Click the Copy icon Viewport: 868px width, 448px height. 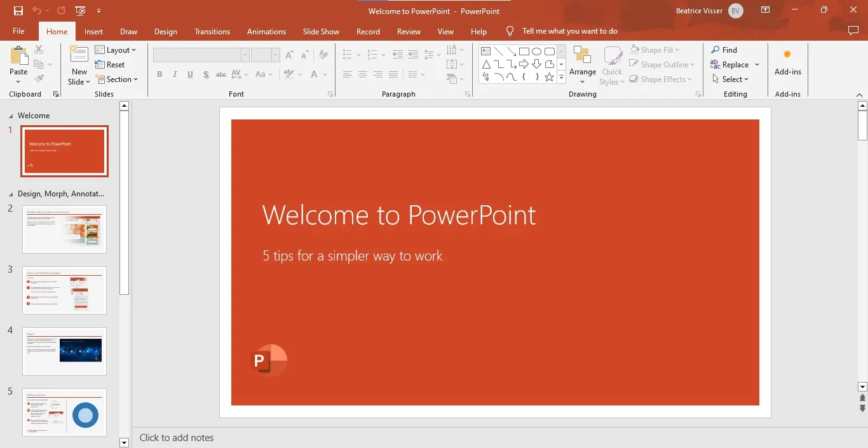tap(39, 64)
